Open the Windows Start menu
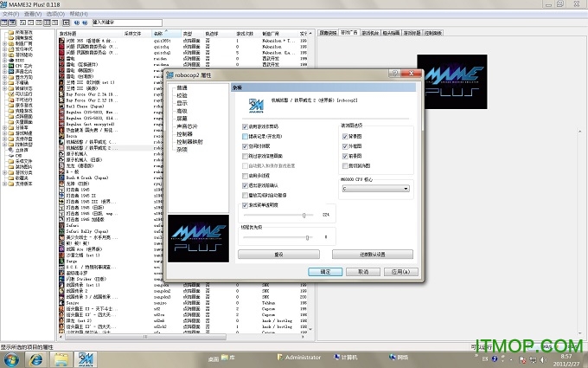 point(11,359)
